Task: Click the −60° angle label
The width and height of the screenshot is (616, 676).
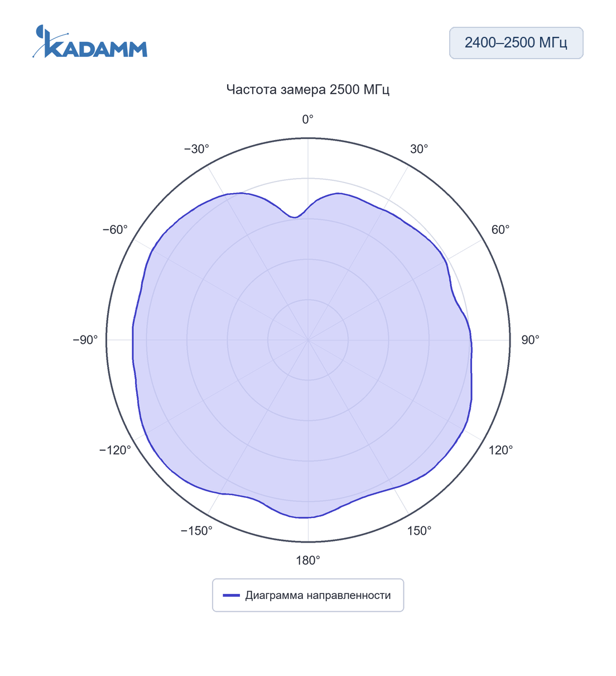Action: (115, 229)
